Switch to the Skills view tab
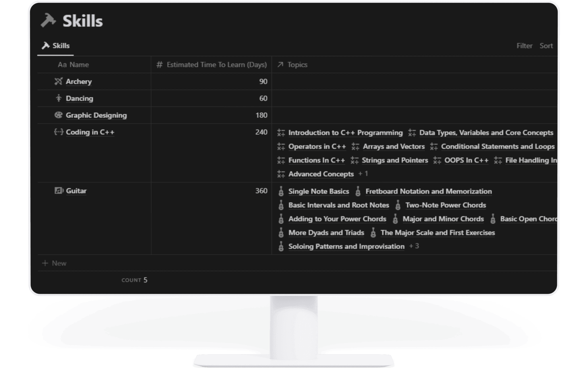Viewport: 588px width, 368px height. coord(56,45)
